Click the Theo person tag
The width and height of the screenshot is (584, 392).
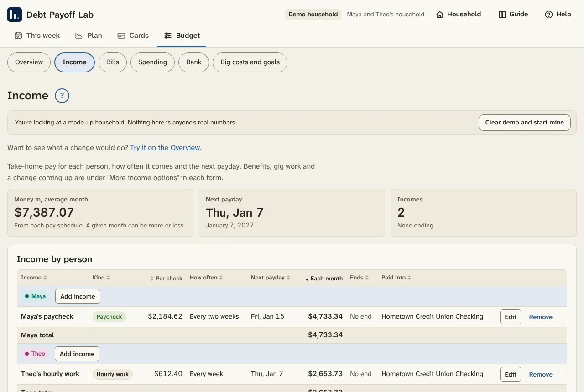point(35,354)
